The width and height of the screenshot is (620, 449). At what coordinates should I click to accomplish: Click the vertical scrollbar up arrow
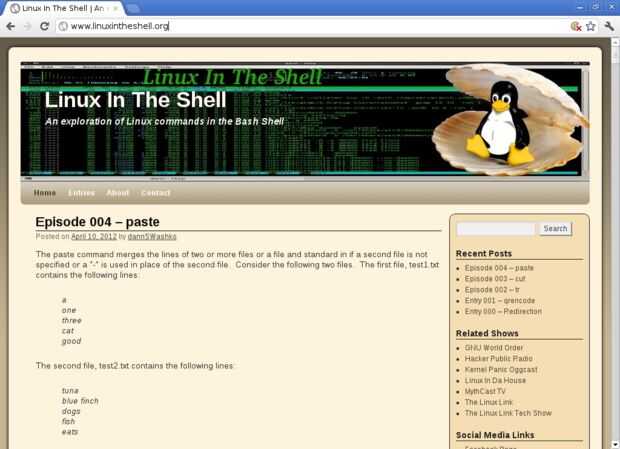pyautogui.click(x=615, y=41)
